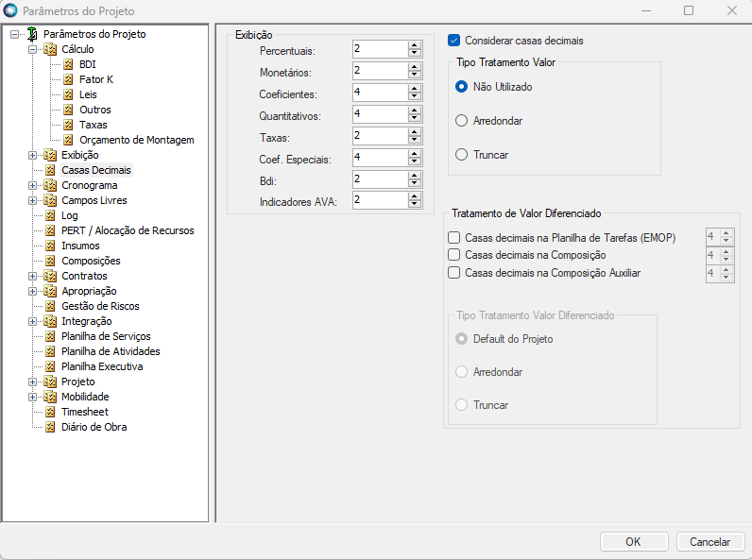The image size is (752, 560).
Task: Click the OK button
Action: [x=634, y=542]
